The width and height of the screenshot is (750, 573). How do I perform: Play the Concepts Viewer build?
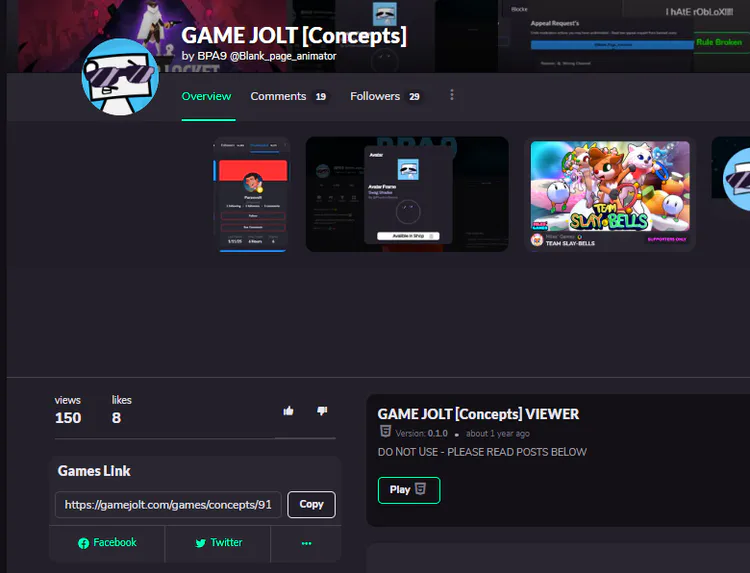408,490
